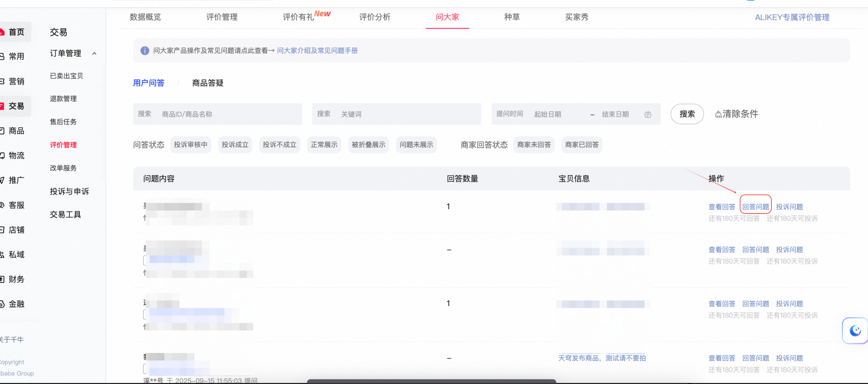Open ALIKEY专属评价管理 link
Image resolution: width=868 pixels, height=384 pixels.
[792, 17]
